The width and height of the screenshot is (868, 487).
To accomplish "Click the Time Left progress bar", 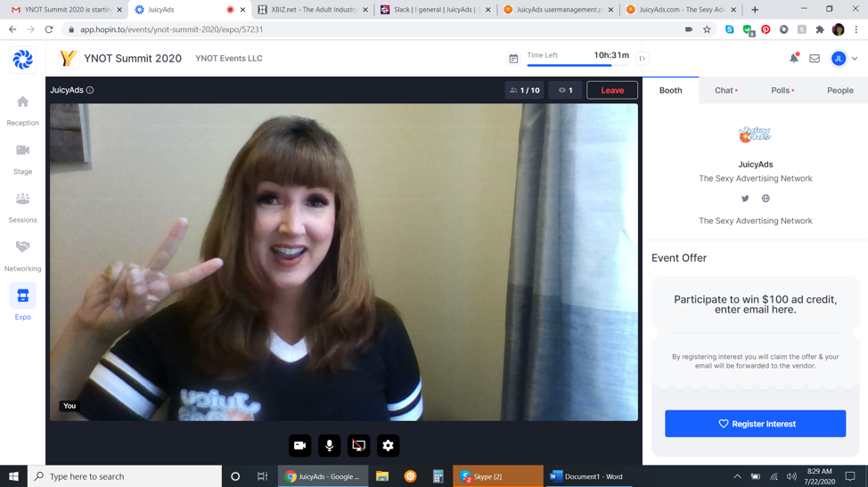I will tap(578, 65).
